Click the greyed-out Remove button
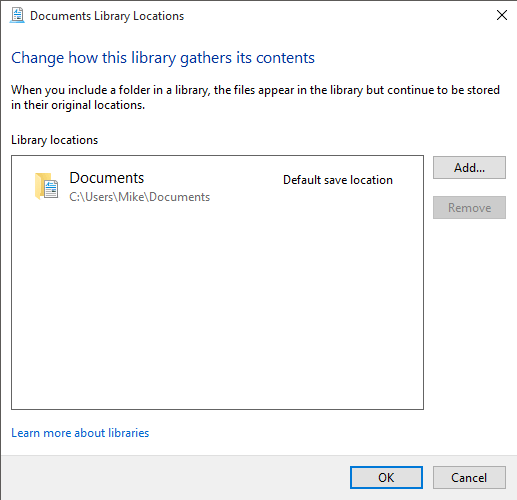517x500 pixels. 469,208
